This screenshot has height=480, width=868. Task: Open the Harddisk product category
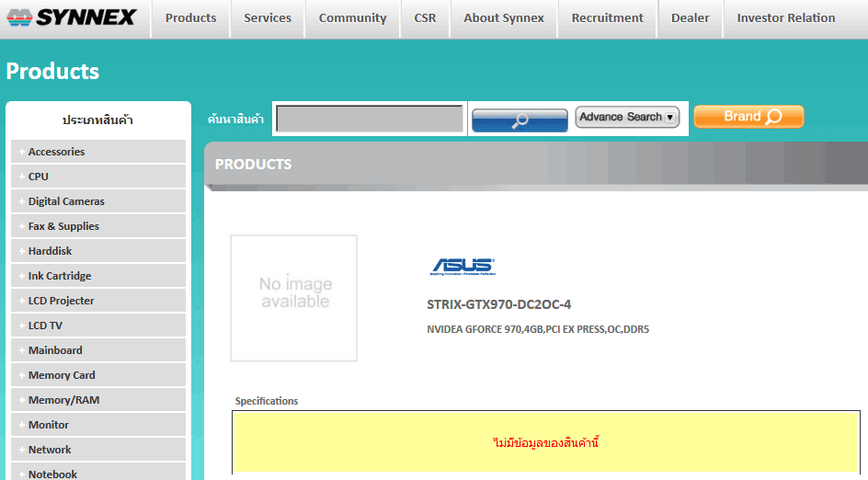coord(50,251)
